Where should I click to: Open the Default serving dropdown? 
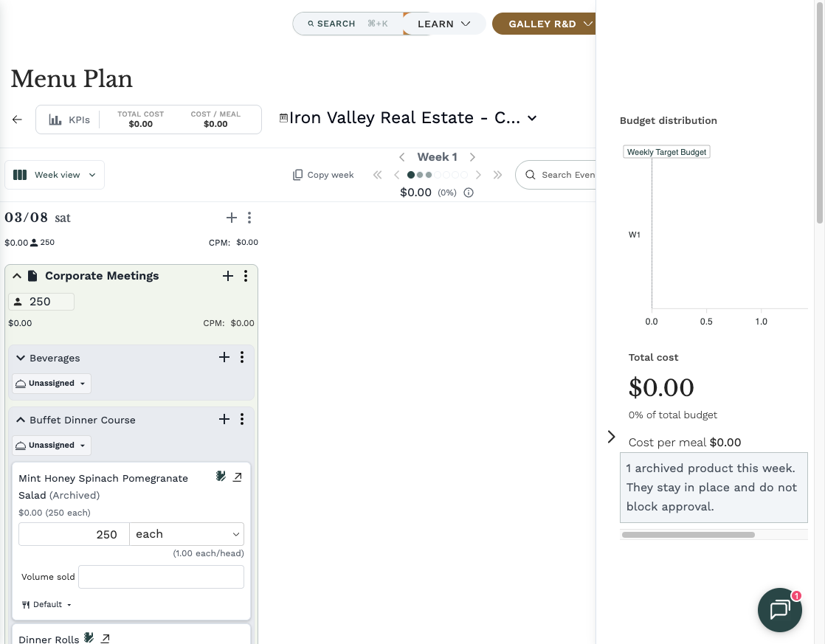(46, 605)
